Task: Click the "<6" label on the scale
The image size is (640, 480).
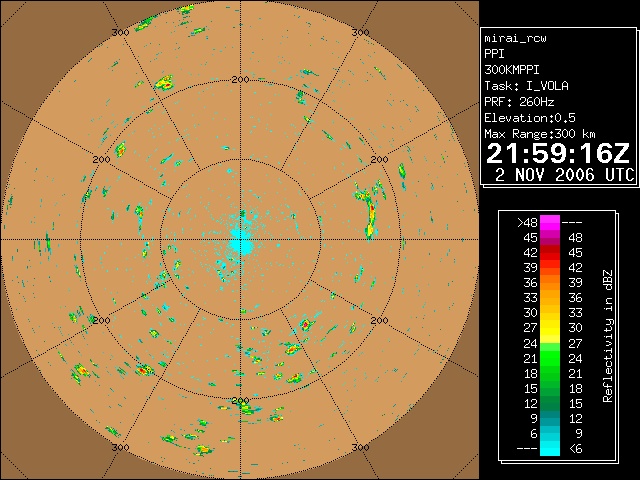Action: point(576,449)
